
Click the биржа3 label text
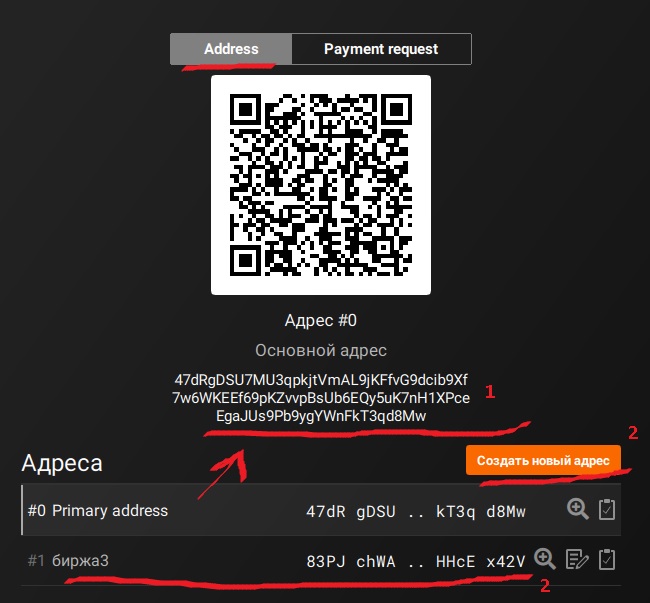coord(80,561)
